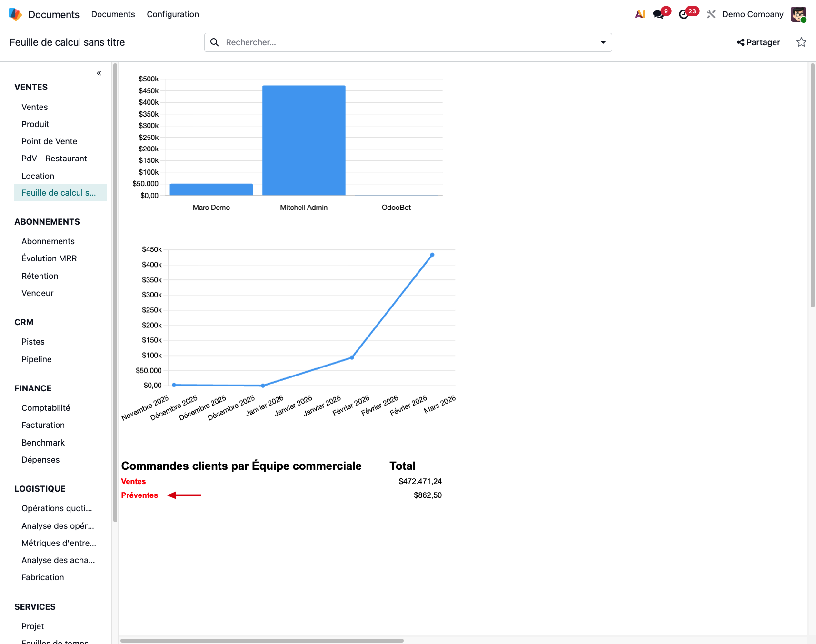This screenshot has height=644, width=816.
Task: Click the Partager share button
Action: 758,42
